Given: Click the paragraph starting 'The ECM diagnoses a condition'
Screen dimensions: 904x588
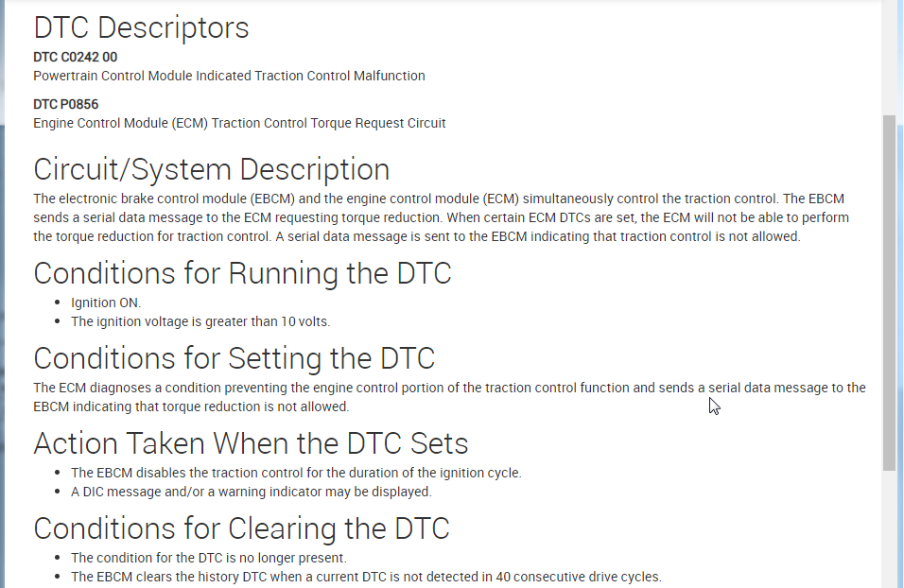Looking at the screenshot, I should [449, 397].
